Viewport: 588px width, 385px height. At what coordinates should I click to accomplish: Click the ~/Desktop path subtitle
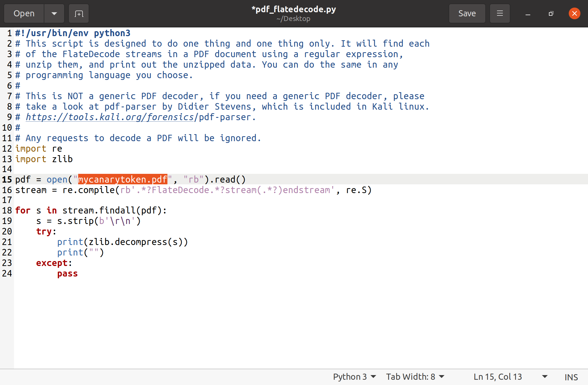293,19
